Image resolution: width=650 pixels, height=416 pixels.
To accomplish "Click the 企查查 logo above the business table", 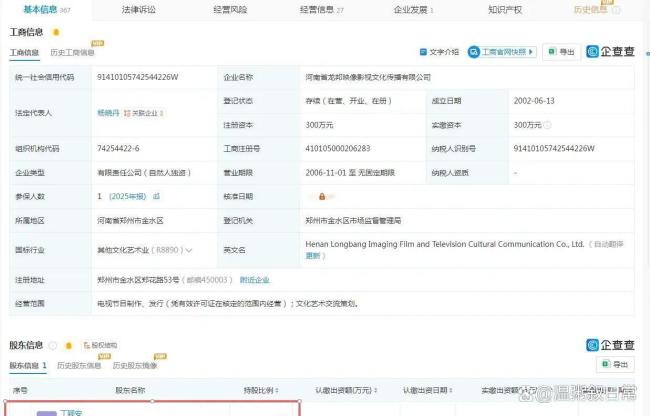I will pos(610,52).
